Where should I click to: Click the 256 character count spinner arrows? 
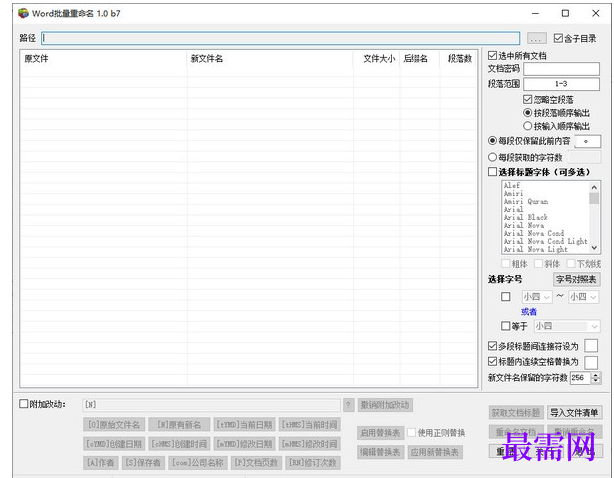[x=596, y=378]
